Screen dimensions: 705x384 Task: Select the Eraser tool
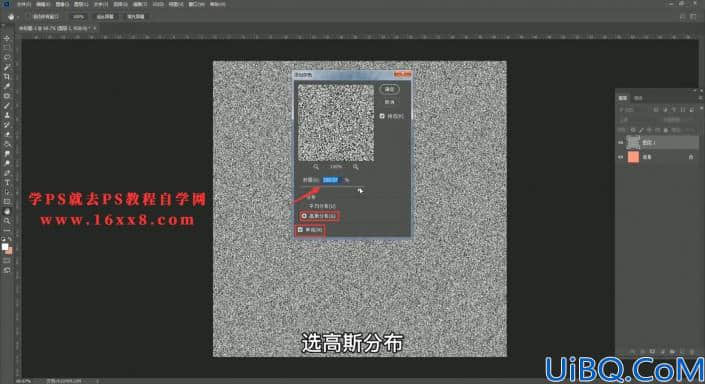tap(7, 134)
